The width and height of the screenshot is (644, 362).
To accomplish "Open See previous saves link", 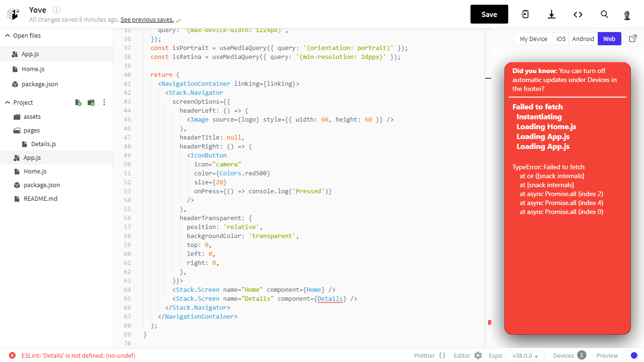I will coord(147,19).
